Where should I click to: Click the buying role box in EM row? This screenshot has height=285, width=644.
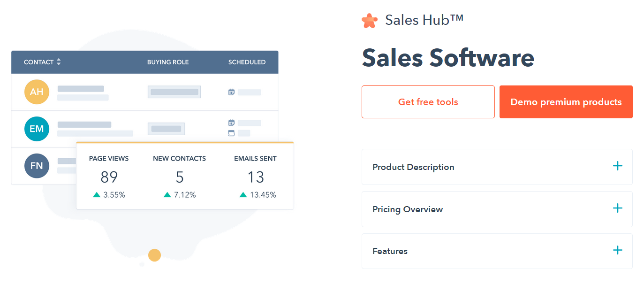point(166,129)
